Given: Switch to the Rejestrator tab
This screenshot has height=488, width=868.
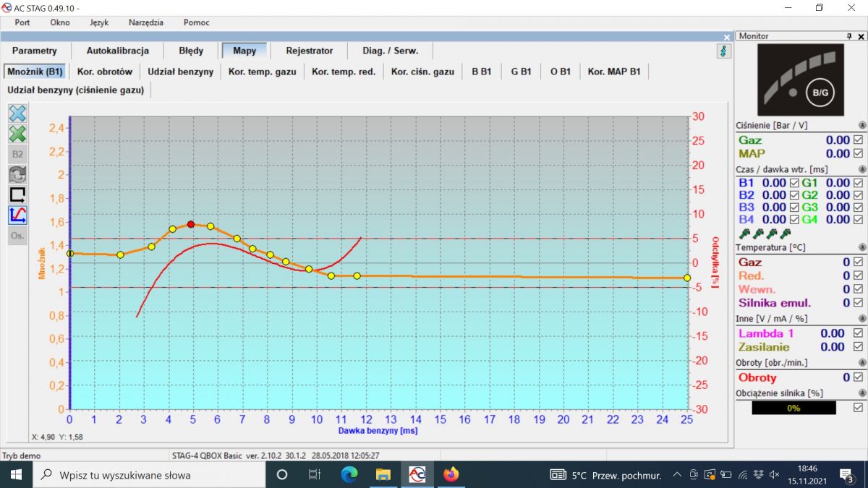Looking at the screenshot, I should click(x=310, y=51).
